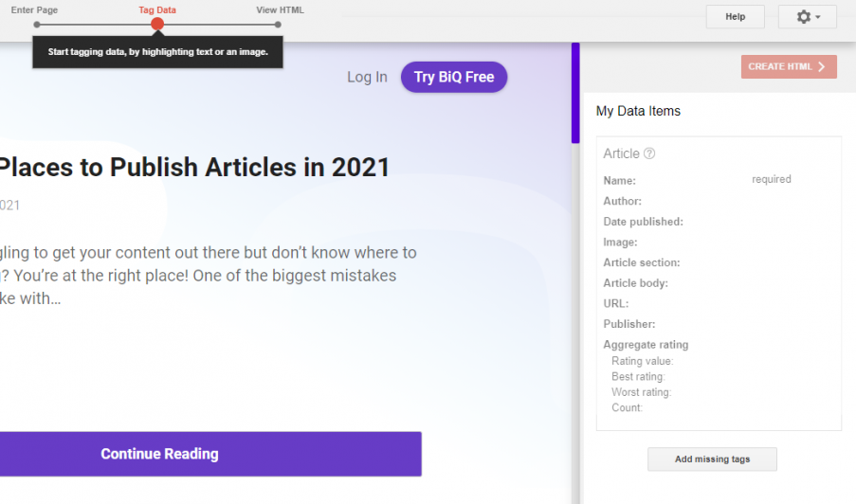Click the Best rating: sub-field

(638, 376)
